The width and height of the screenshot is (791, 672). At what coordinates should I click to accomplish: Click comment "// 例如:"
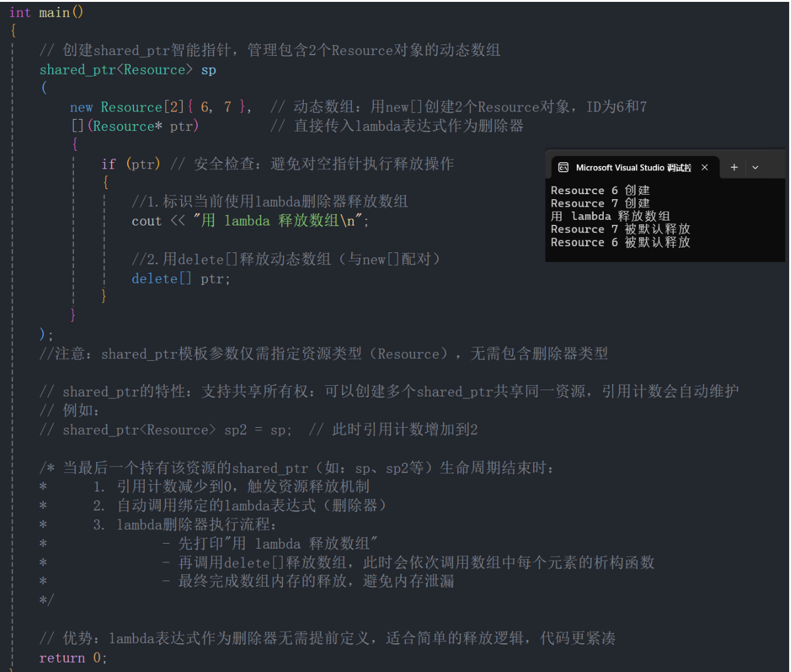pyautogui.click(x=70, y=410)
